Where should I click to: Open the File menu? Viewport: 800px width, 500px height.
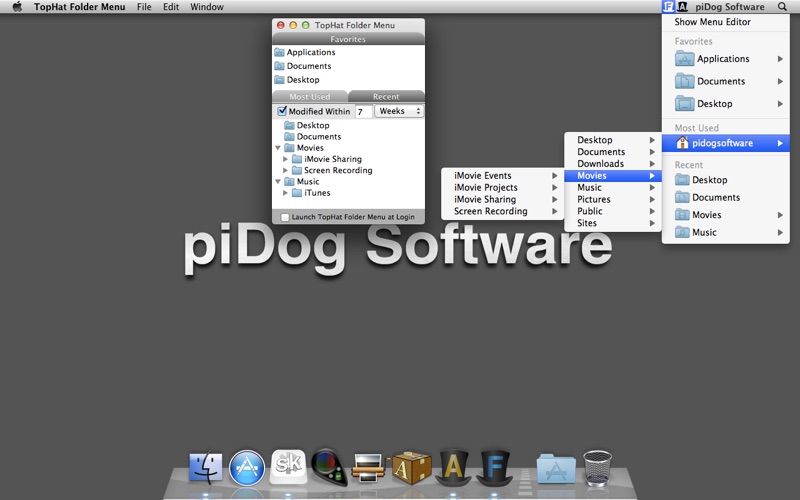pyautogui.click(x=144, y=7)
